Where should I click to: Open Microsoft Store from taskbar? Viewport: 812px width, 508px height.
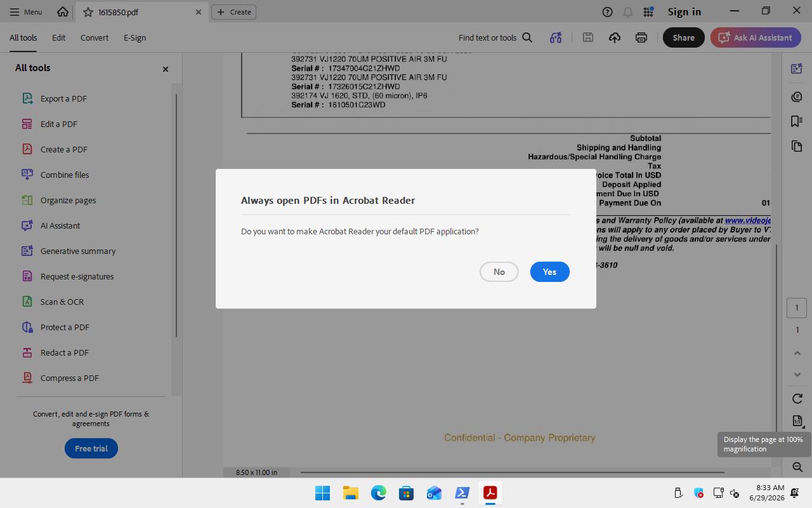pos(407,493)
